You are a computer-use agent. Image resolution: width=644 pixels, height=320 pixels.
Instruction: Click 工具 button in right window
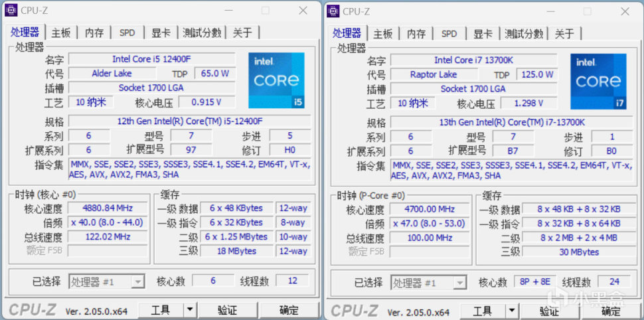483,311
